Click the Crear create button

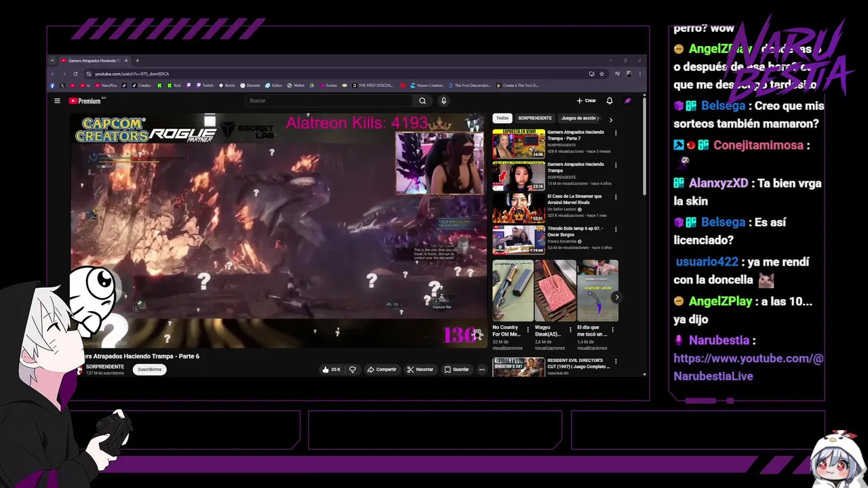[x=587, y=101]
